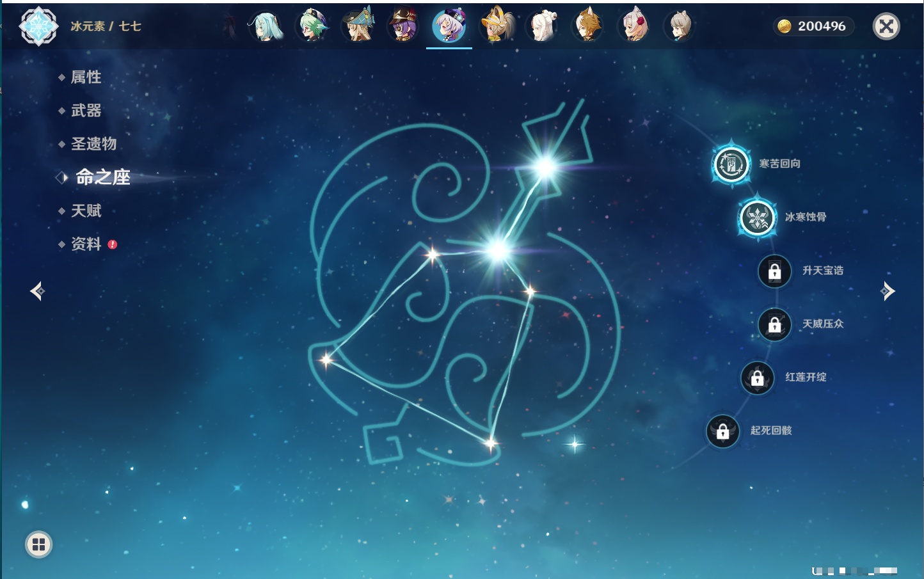This screenshot has height=579, width=924.
Task: Switch to the 武器 weapon menu
Action: click(x=86, y=111)
